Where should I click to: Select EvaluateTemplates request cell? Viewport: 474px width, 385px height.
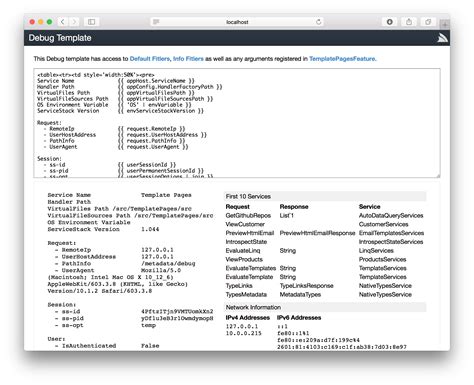[251, 268]
